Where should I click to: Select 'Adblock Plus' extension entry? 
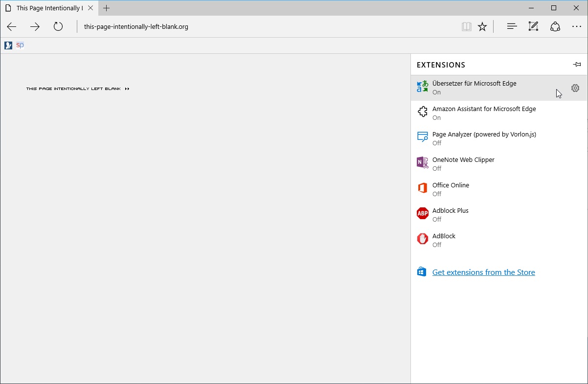499,215
